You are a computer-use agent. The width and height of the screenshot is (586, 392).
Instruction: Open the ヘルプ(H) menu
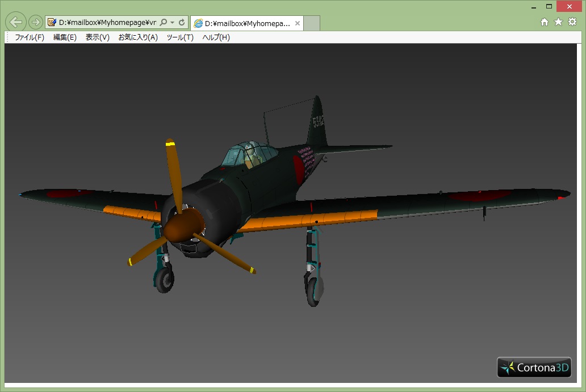point(216,37)
